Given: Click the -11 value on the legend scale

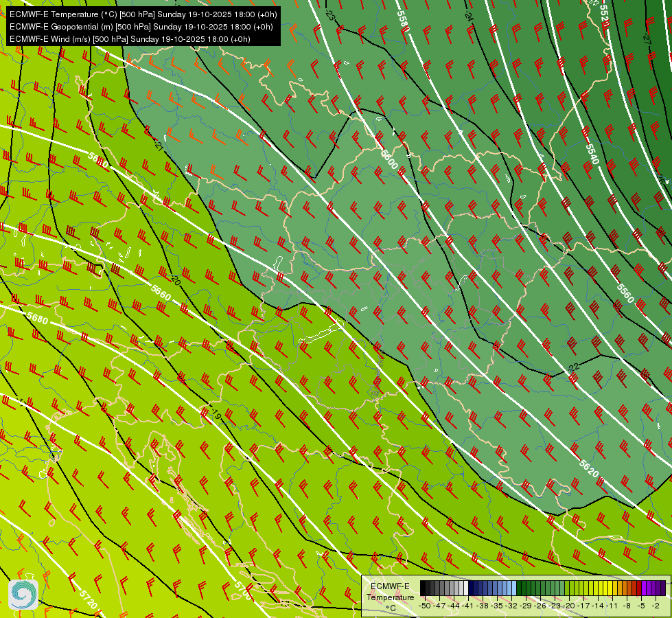Looking at the screenshot, I should point(612,606).
